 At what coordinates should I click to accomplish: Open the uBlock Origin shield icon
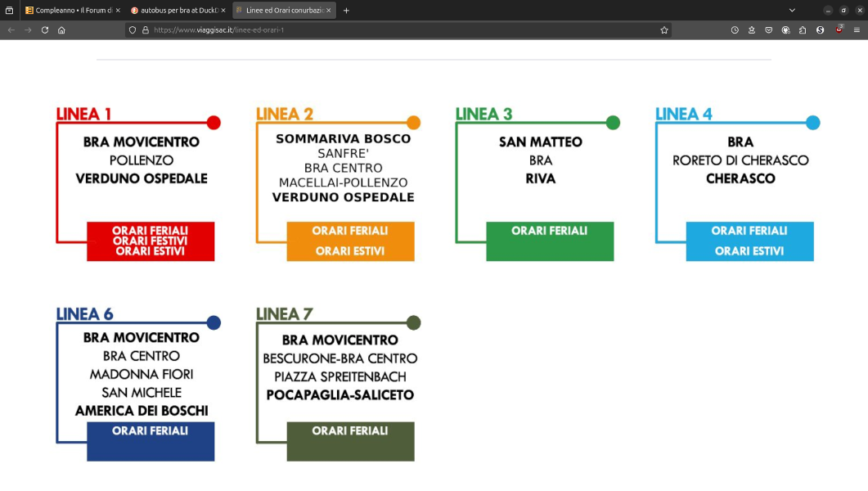[839, 29]
